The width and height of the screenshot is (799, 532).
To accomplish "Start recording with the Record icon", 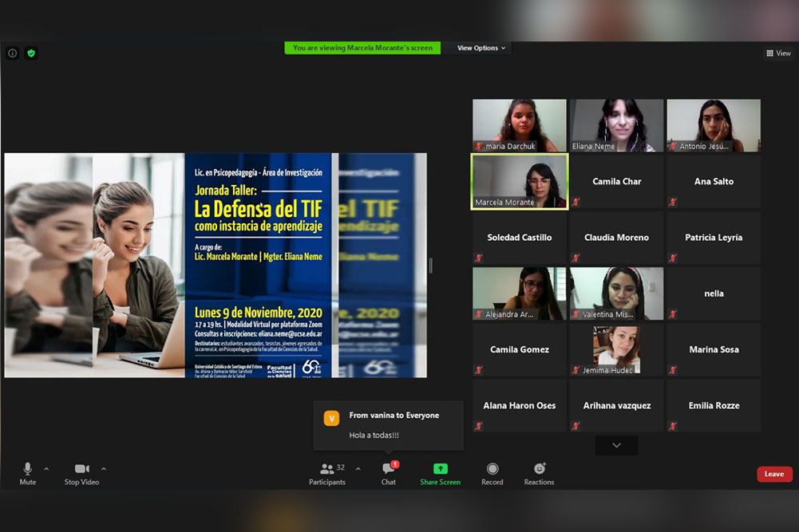I will 492,468.
